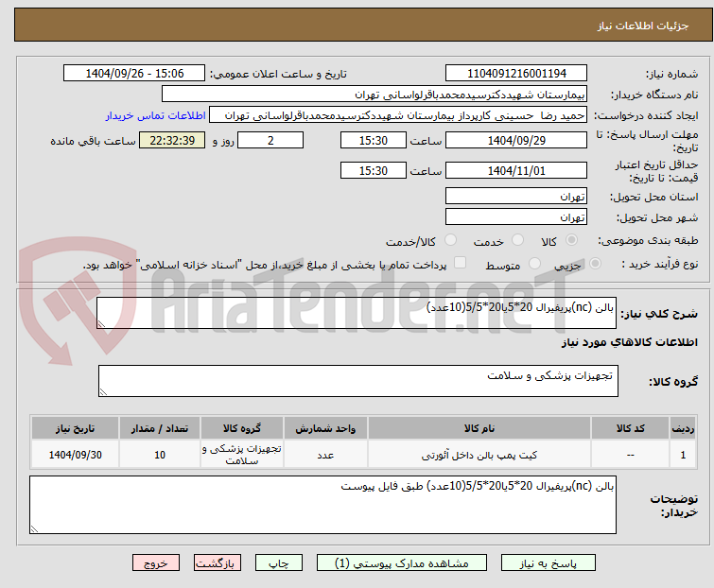Click the تاریخ نیاز column header
Viewport: 714px width, 588px height.
point(75,428)
